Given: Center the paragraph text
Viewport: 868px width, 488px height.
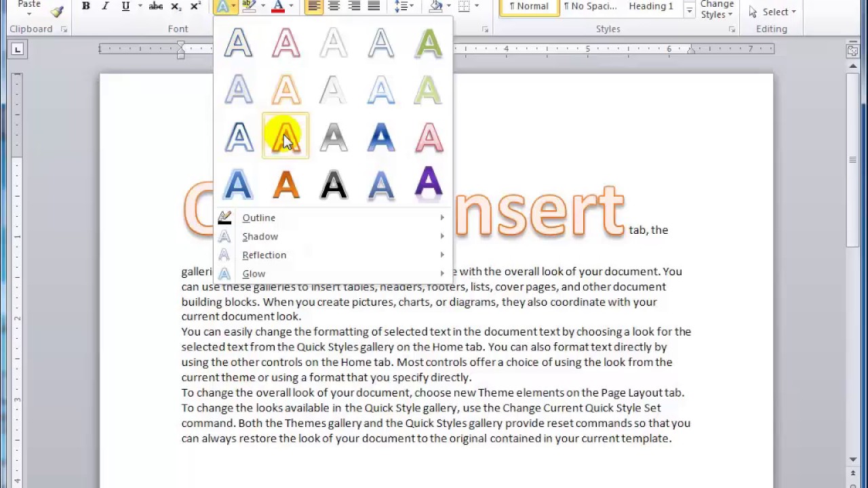Looking at the screenshot, I should pyautogui.click(x=334, y=6).
